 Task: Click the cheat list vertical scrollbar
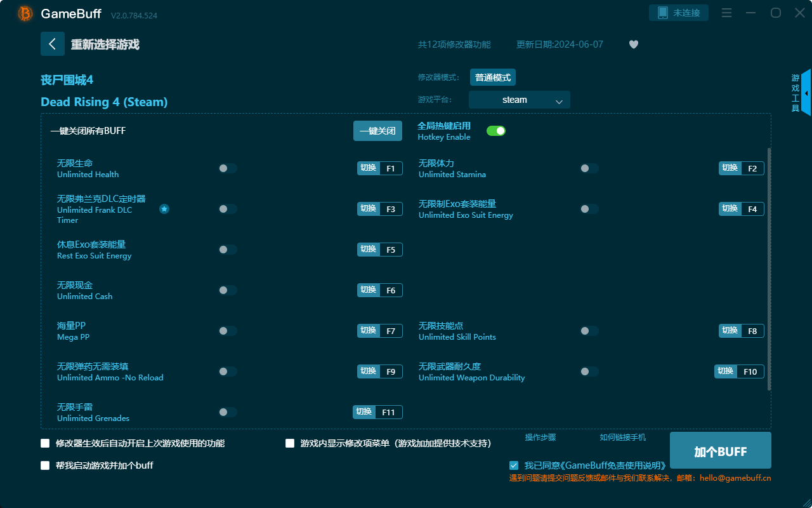point(769,269)
